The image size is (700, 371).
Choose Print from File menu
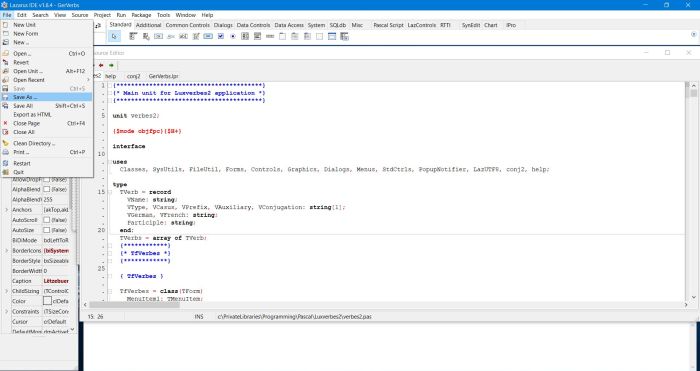pos(46,152)
